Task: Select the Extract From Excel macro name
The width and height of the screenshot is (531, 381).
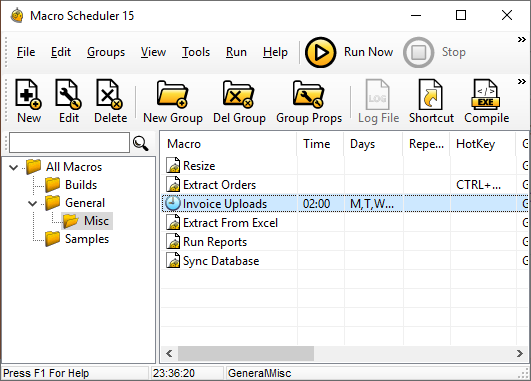Action: coord(230,223)
